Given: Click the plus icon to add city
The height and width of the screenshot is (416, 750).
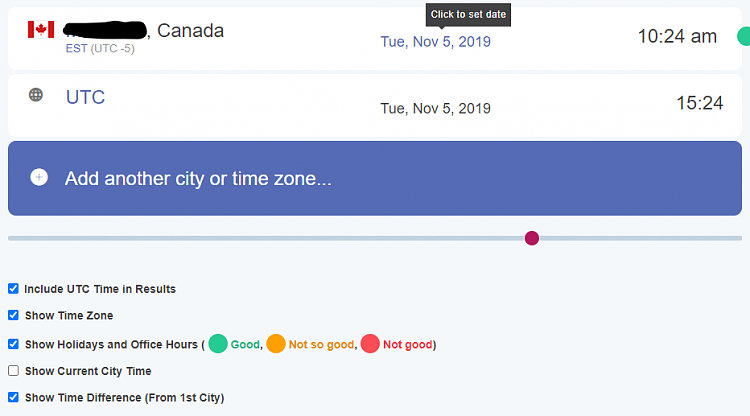Looking at the screenshot, I should [x=39, y=177].
